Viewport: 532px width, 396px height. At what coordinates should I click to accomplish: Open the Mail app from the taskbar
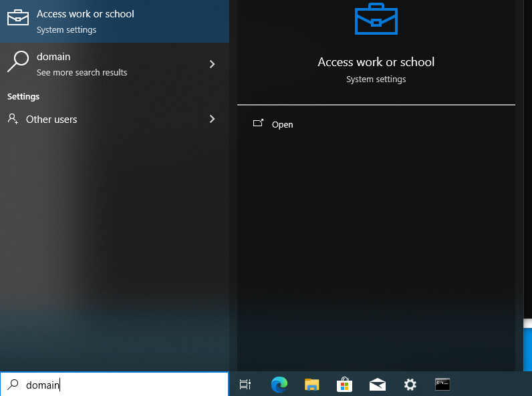pos(378,385)
